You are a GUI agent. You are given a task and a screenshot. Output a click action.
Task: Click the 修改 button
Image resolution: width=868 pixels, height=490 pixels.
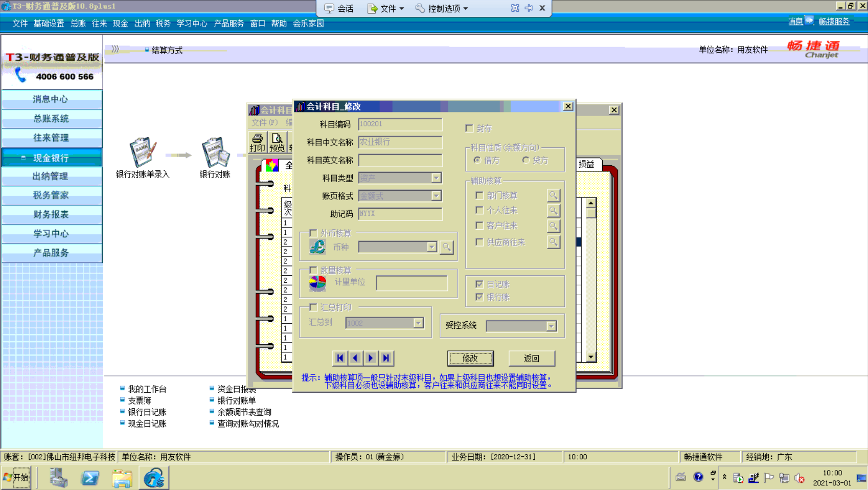tap(470, 358)
